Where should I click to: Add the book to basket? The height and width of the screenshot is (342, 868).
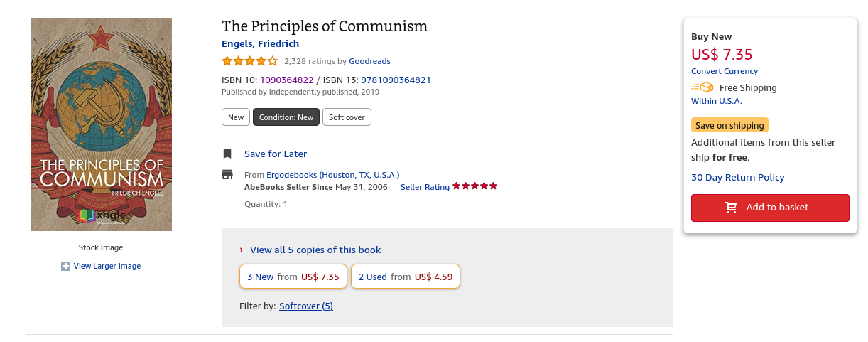click(x=770, y=208)
